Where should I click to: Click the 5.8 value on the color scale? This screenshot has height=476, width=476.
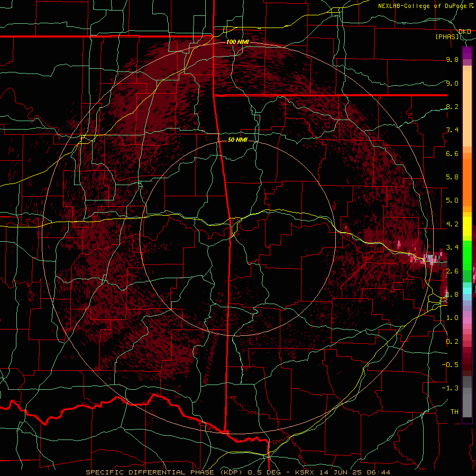pos(452,177)
